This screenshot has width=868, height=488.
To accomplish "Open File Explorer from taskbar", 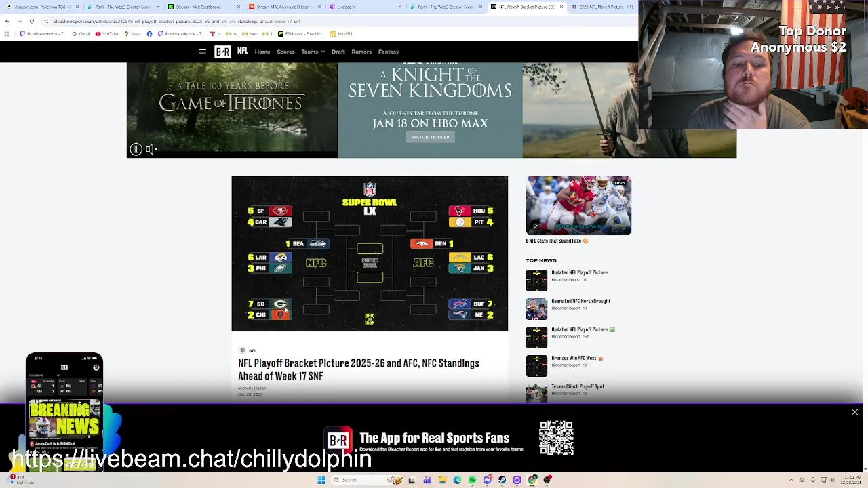I will [442, 480].
